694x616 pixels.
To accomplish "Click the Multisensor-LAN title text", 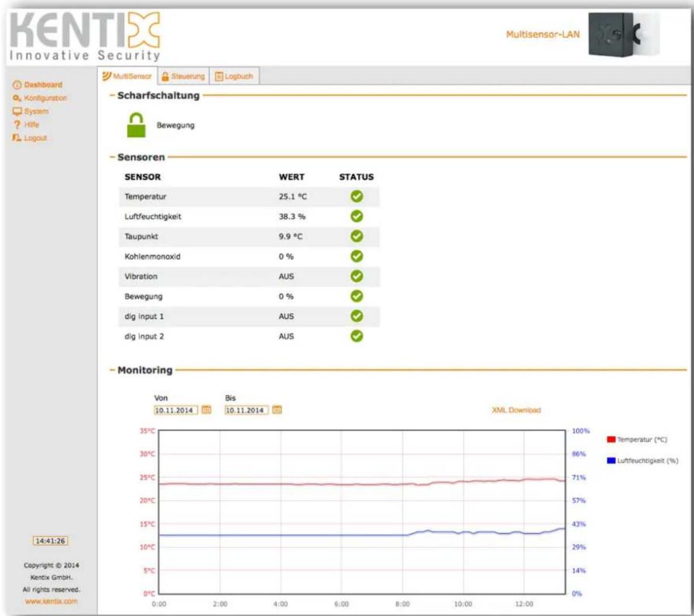I will click(x=542, y=34).
